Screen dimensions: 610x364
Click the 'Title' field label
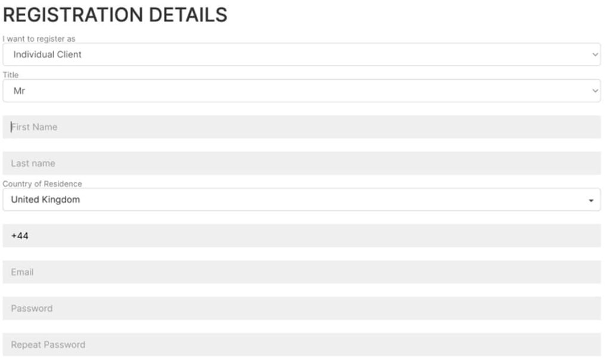(x=11, y=75)
